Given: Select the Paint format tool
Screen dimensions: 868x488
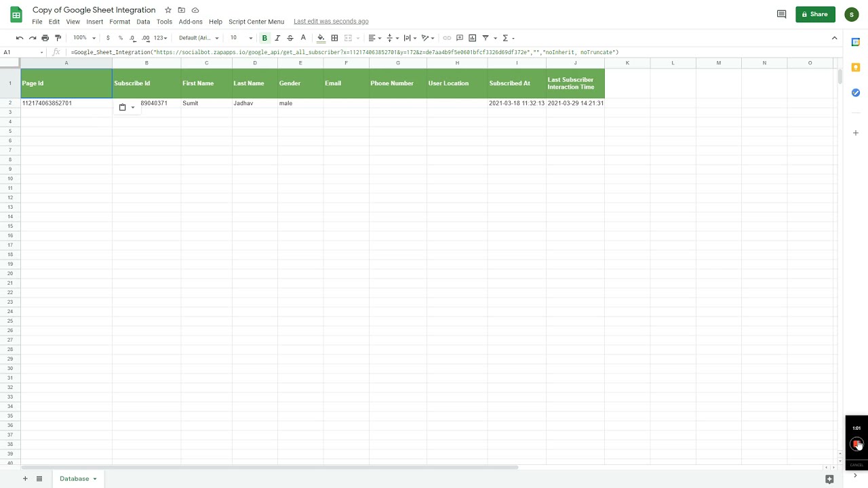Looking at the screenshot, I should tap(58, 38).
